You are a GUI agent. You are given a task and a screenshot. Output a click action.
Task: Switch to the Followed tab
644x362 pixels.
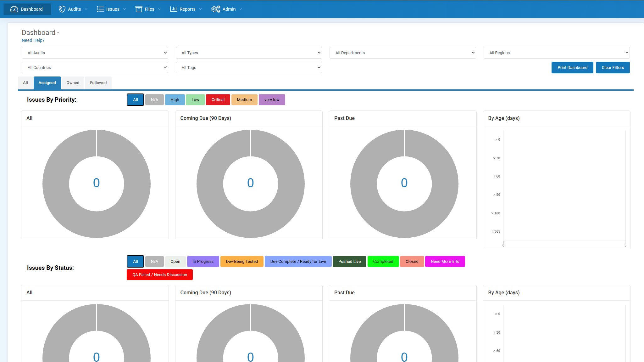[x=98, y=83]
